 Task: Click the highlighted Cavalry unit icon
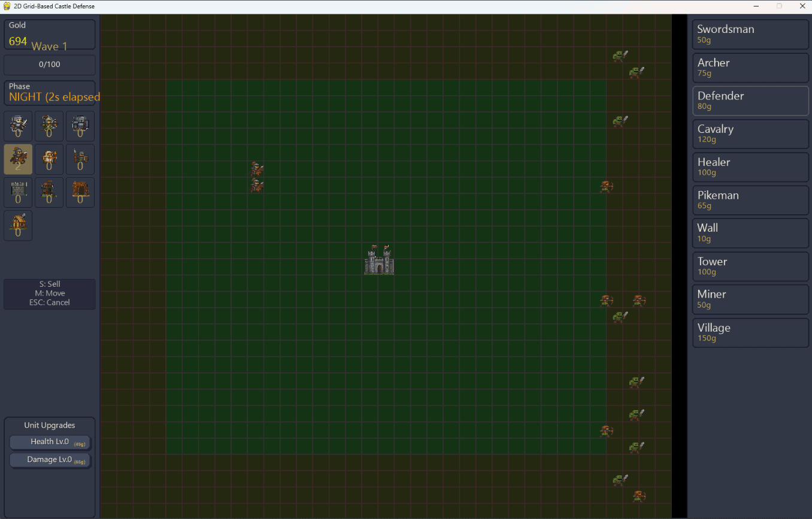pos(18,159)
